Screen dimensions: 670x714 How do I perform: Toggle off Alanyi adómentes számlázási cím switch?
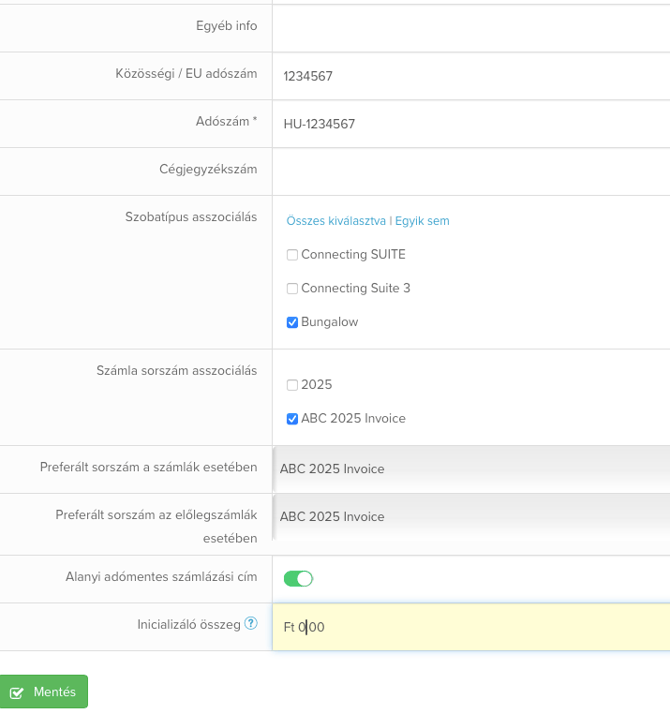click(298, 579)
